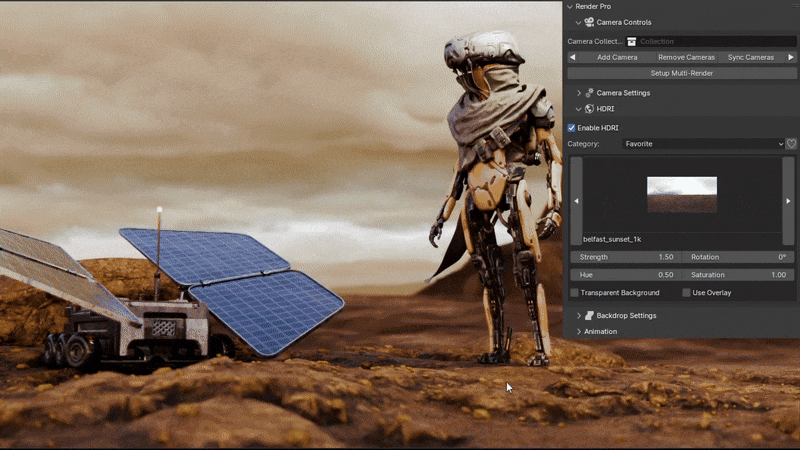
Task: Click the globe icon beside HDRI
Action: point(589,109)
